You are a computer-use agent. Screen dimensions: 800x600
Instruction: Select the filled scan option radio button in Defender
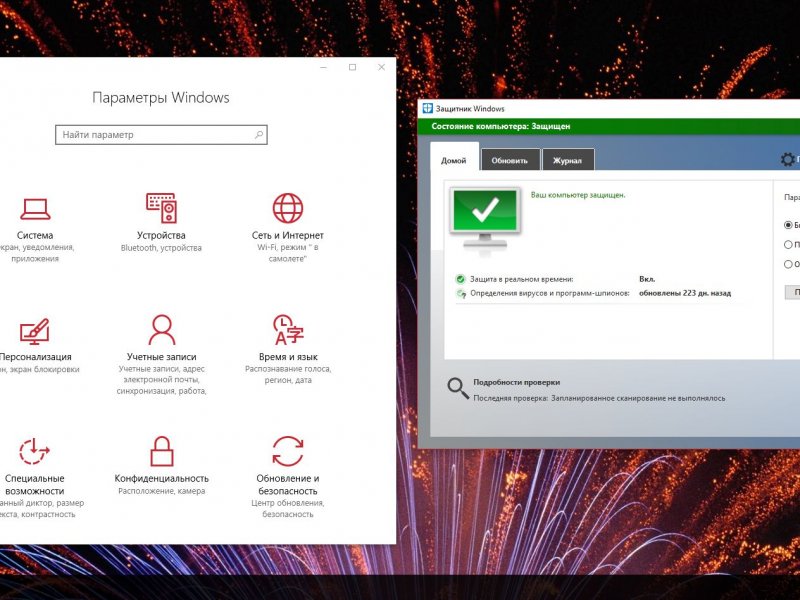[x=788, y=225]
